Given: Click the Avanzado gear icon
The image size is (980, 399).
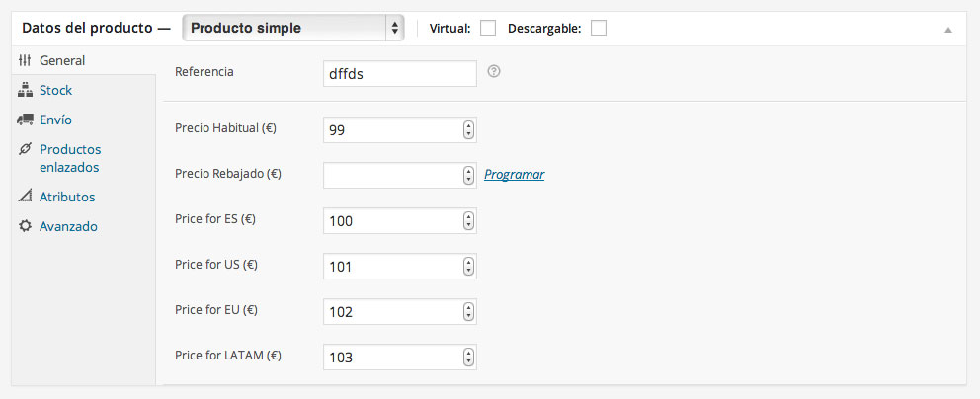Looking at the screenshot, I should 25,226.
